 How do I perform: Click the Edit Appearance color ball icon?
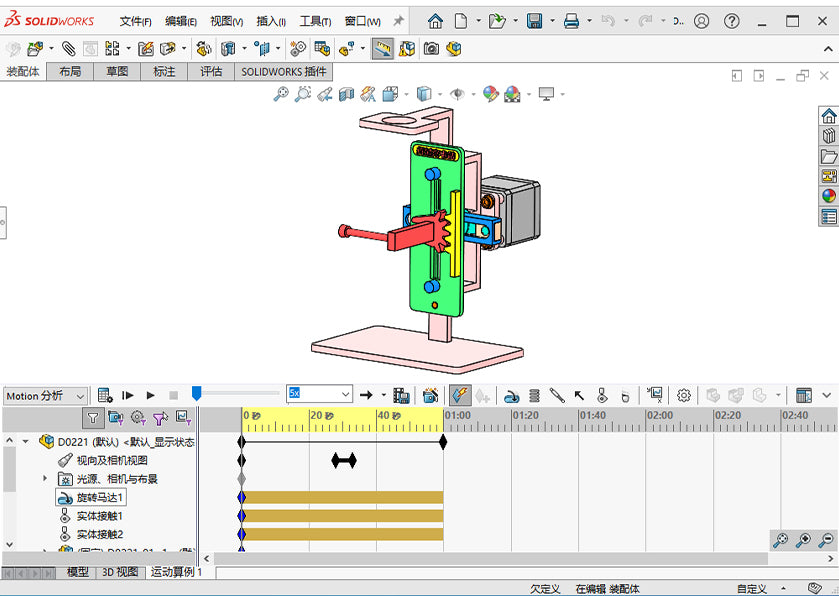click(x=490, y=94)
